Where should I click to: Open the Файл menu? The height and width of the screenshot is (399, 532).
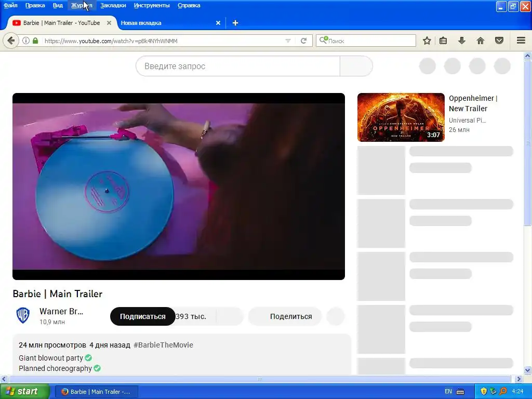10,5
